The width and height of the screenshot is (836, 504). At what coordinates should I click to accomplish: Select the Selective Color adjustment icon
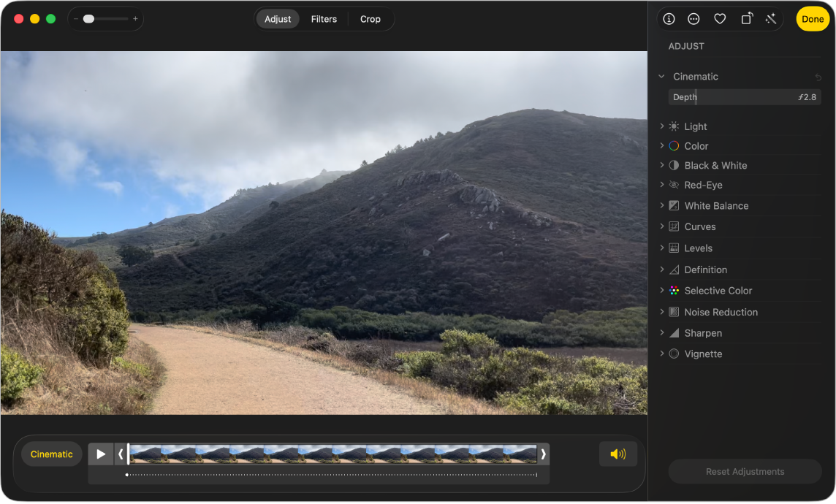tap(673, 290)
